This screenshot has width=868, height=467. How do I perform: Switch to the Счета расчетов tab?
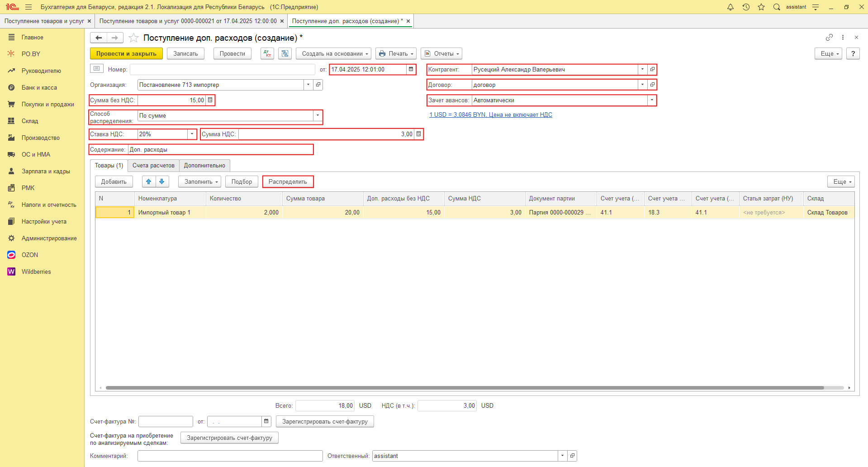[153, 166]
